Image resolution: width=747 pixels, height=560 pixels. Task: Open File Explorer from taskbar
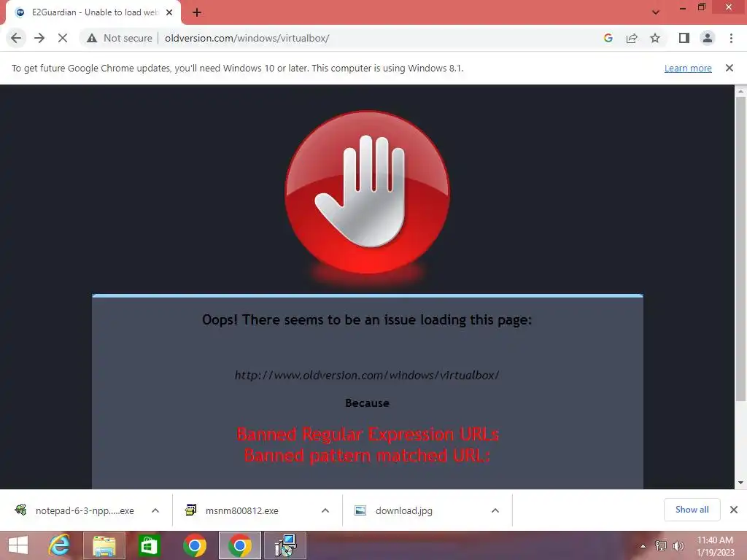coord(104,545)
